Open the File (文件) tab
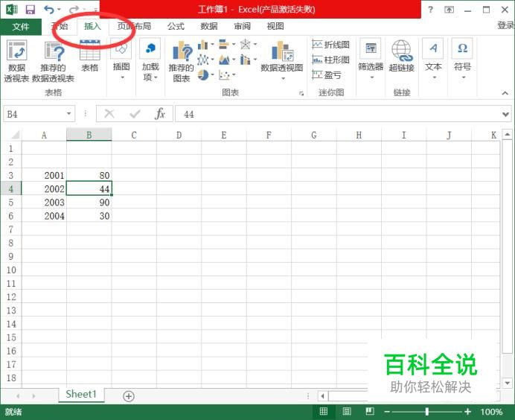Image resolution: width=515 pixels, height=420 pixels. point(21,27)
